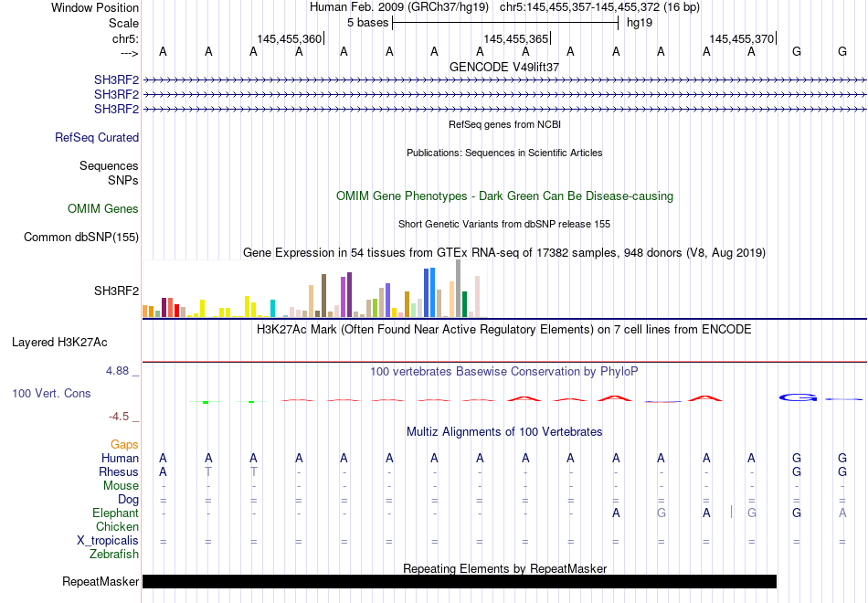Select the OMIM Genes track label
This screenshot has width=868, height=603.
coord(103,208)
